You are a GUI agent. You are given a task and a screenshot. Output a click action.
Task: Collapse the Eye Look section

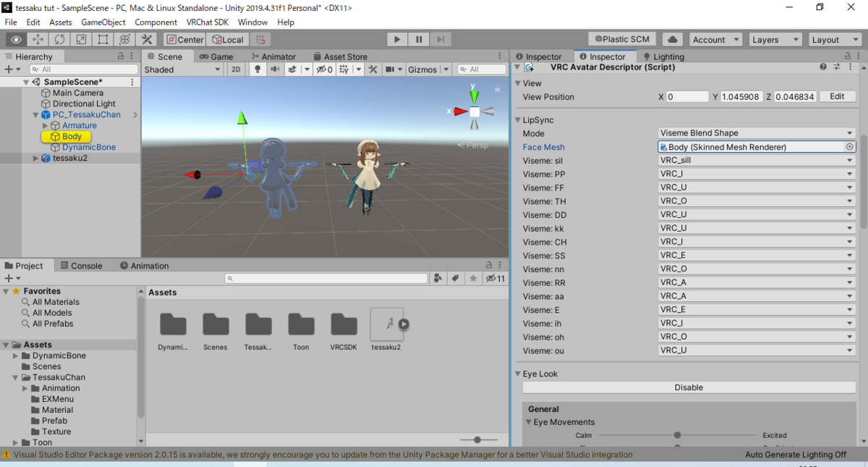click(518, 374)
